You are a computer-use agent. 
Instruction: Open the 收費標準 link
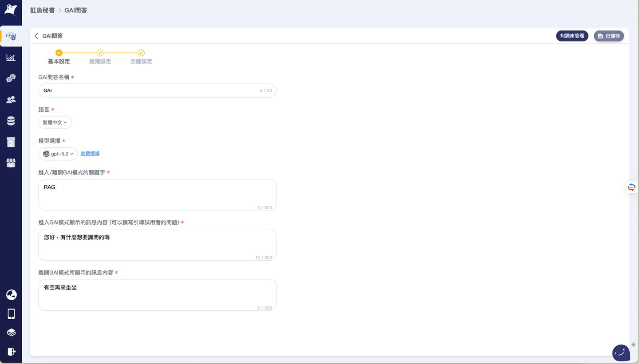pyautogui.click(x=90, y=153)
